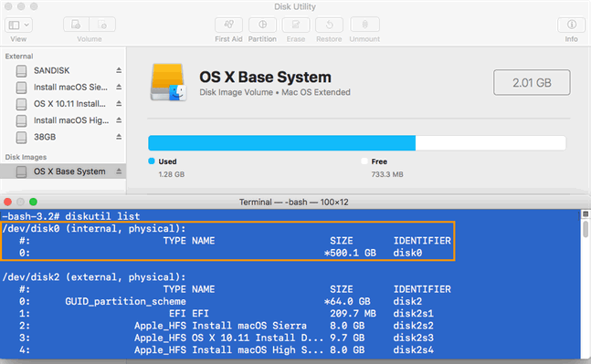Click the add Volume toolbar icon
This screenshot has height=364, width=591.
pyautogui.click(x=76, y=25)
